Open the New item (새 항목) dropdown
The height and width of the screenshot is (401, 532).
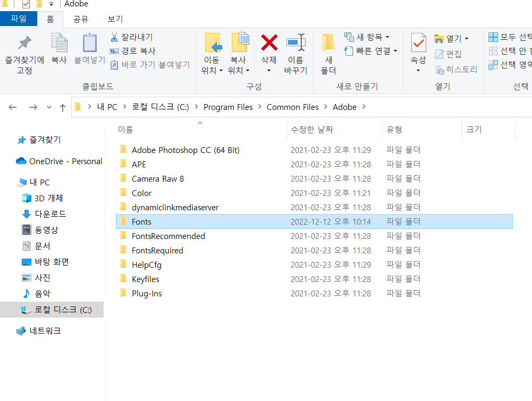pos(367,37)
